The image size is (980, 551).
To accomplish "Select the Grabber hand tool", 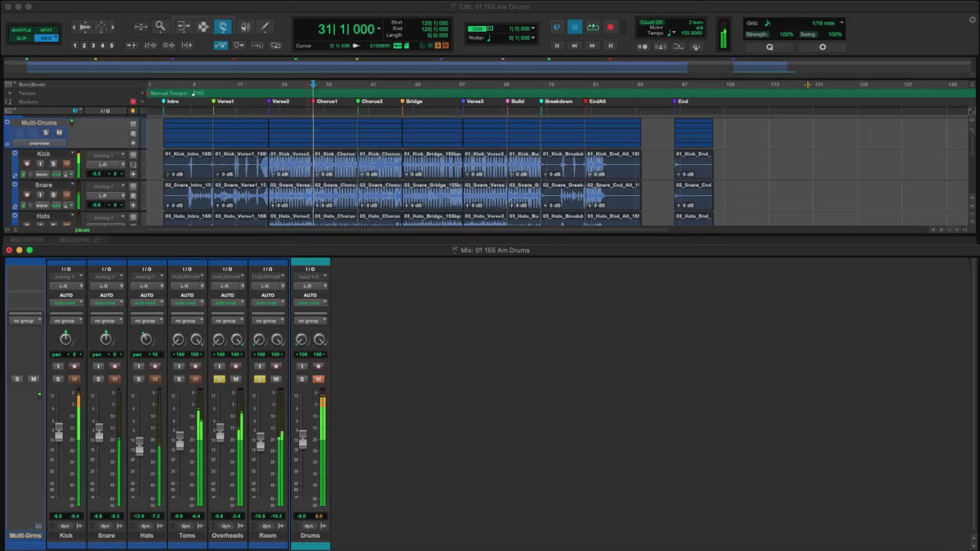I will pos(222,26).
